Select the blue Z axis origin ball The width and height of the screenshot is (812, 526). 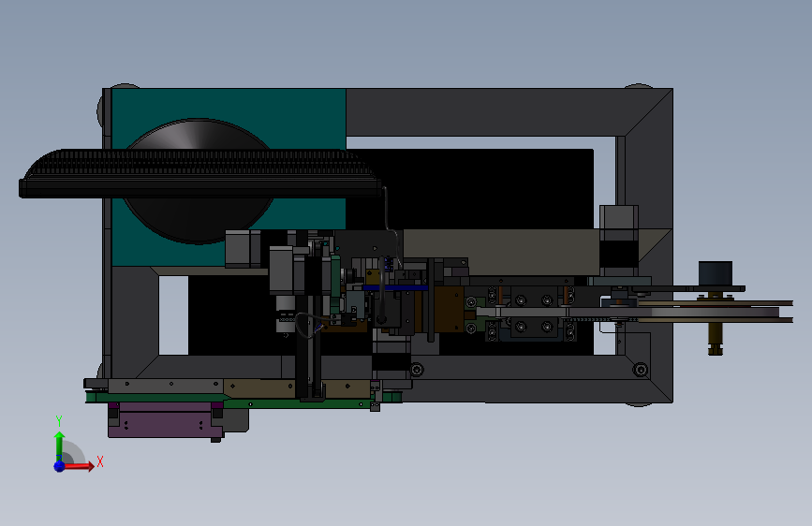[60, 466]
